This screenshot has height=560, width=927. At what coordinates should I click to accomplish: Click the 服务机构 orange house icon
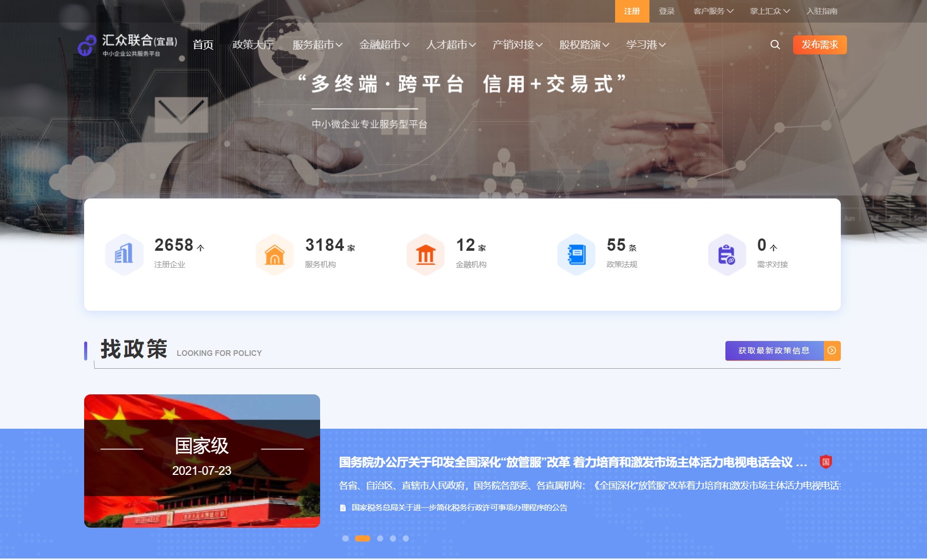tap(274, 254)
